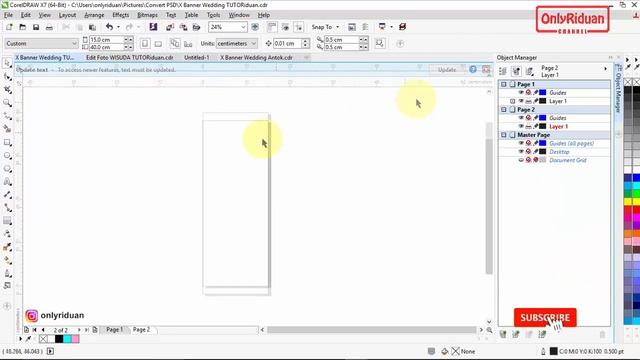Show the Document Grid layer
The height and width of the screenshot is (360, 640).
tap(521, 160)
